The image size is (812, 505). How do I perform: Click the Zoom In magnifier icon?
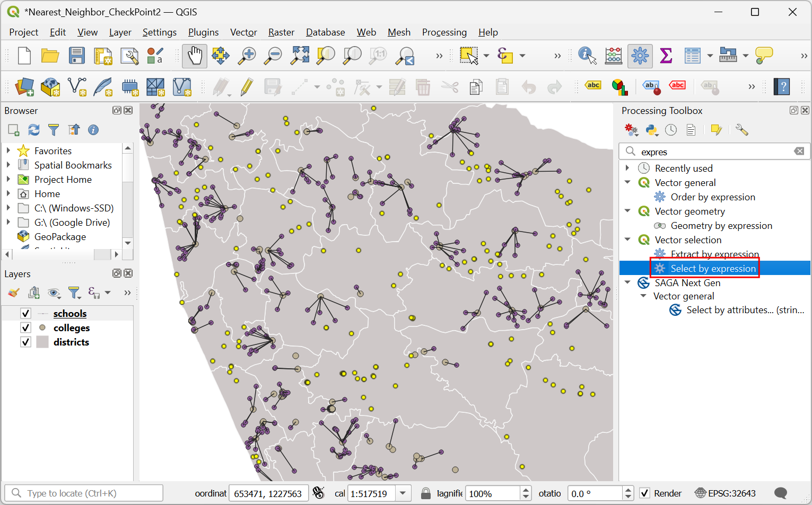pyautogui.click(x=247, y=56)
